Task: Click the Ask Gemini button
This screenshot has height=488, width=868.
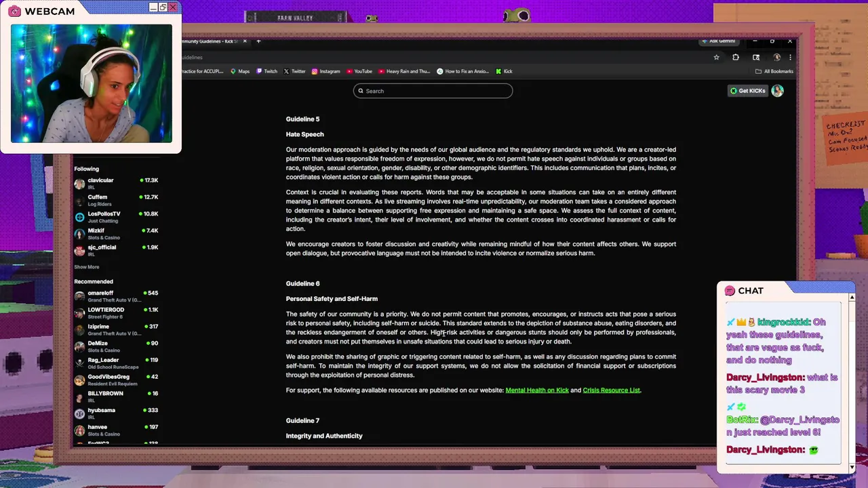Action: [x=719, y=41]
